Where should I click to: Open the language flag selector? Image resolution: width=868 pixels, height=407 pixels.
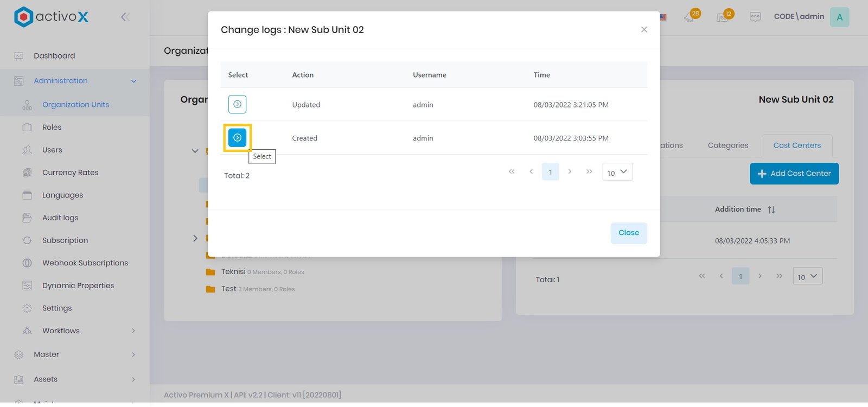[663, 17]
